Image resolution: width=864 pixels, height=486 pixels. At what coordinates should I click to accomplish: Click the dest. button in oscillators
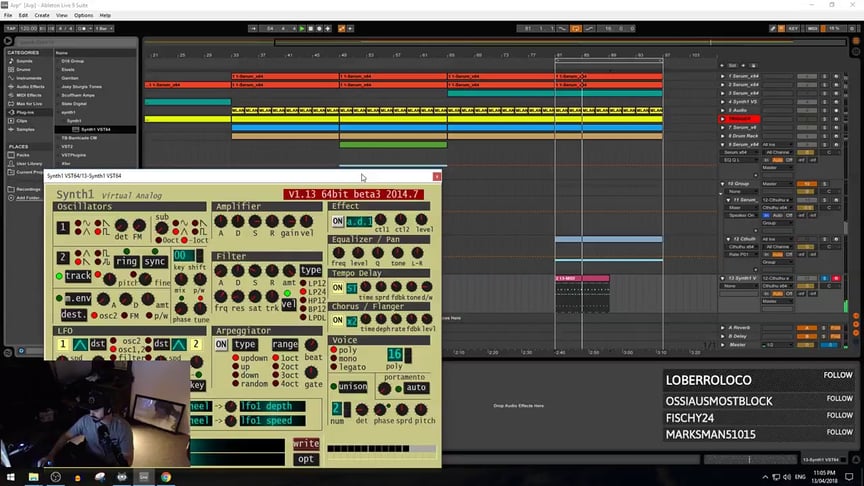[73, 315]
